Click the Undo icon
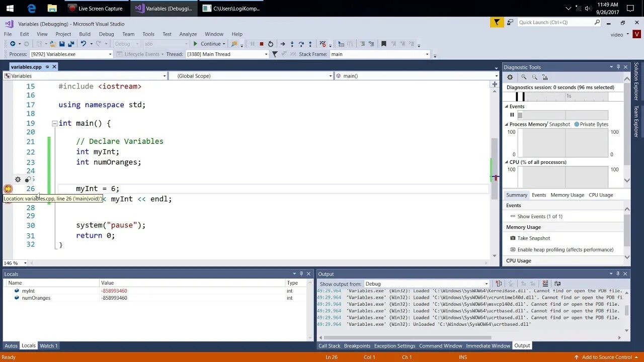This screenshot has width=644, height=362. (84, 44)
